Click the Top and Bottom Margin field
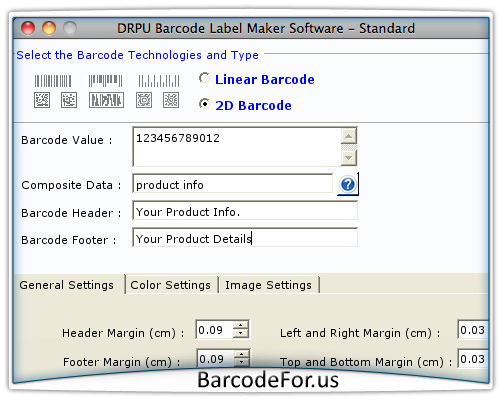This screenshot has height=400, width=500. 473,359
